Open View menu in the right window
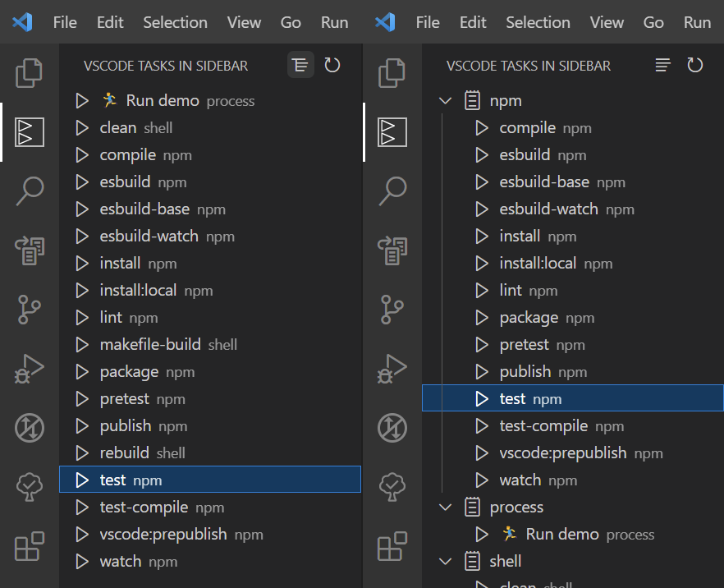724x588 pixels. [x=607, y=22]
